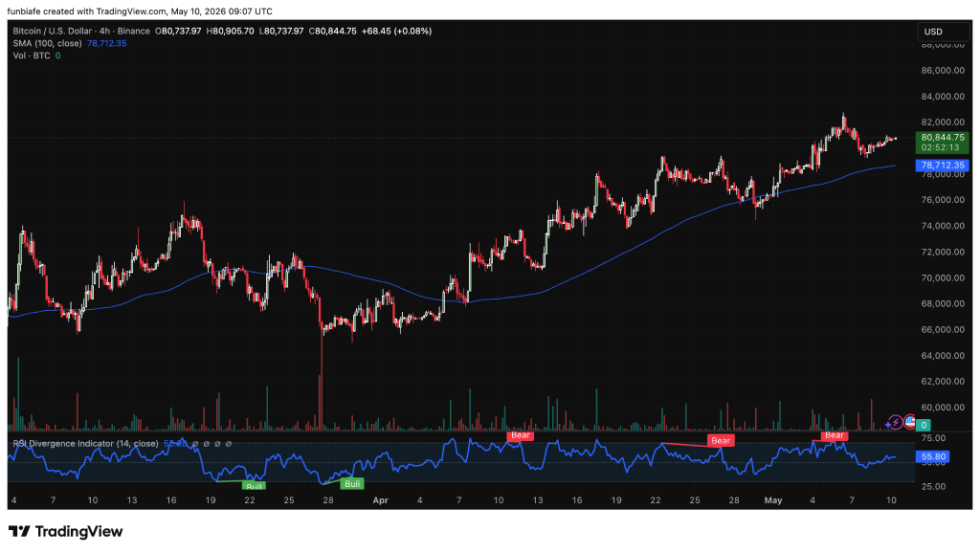Click the 86,000.00 price axis label
980x553 pixels.
click(x=943, y=71)
